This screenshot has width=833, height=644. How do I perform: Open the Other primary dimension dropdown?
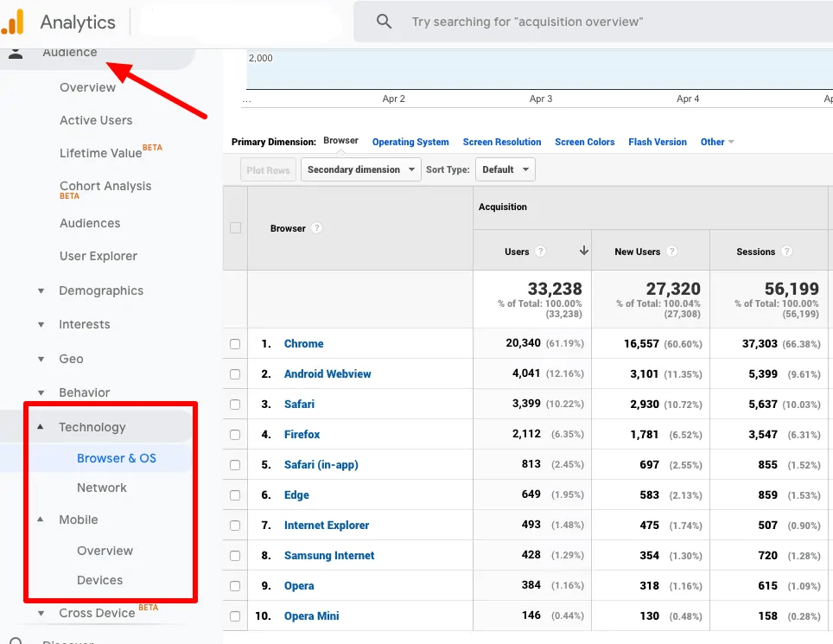coord(717,142)
